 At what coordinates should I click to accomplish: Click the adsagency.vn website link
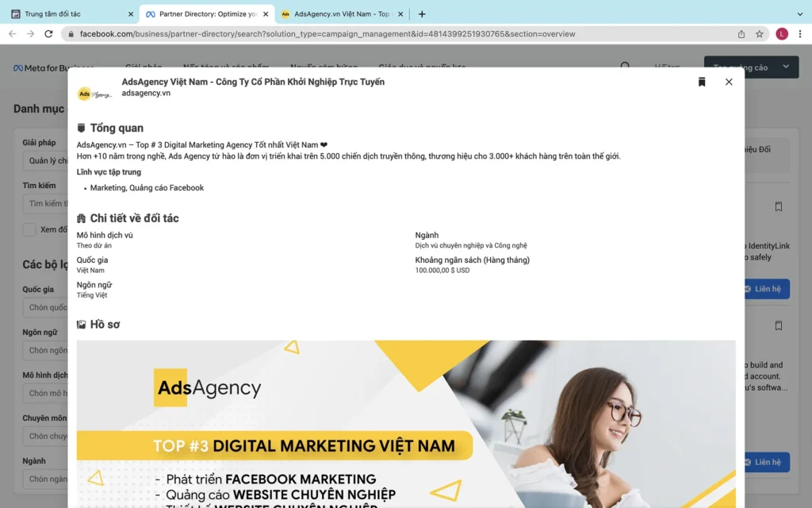146,93
